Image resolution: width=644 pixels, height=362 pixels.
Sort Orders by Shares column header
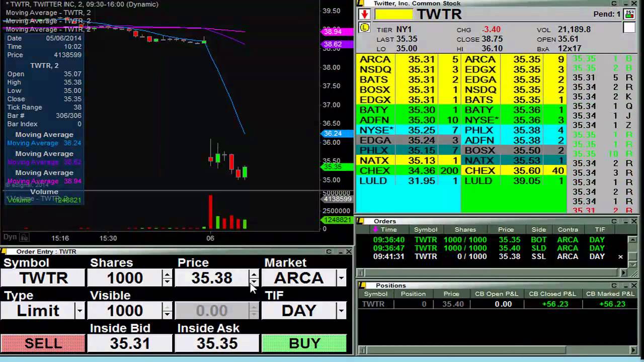[465, 230]
